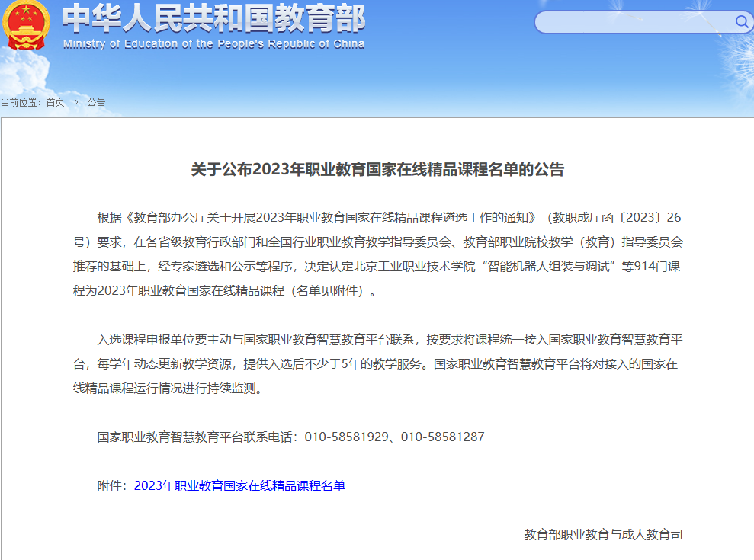754x560 pixels.
Task: Click the phone number 010-58581929
Action: [x=346, y=437]
